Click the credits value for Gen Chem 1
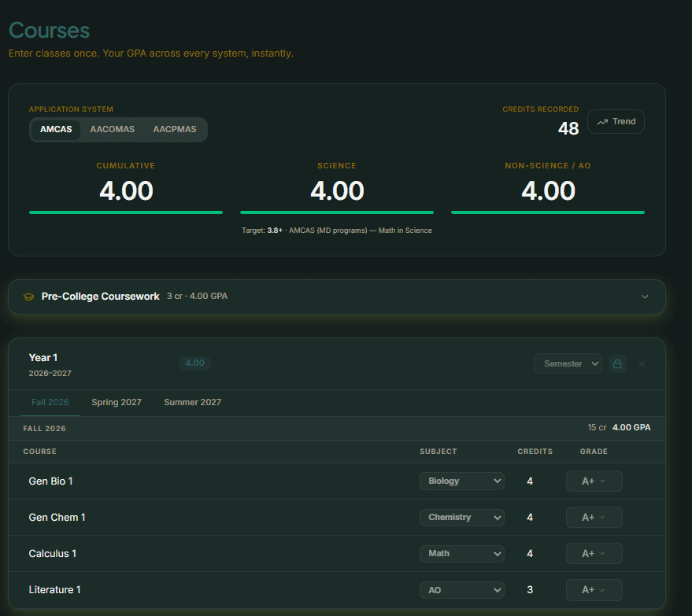Image resolution: width=692 pixels, height=616 pixels. tap(530, 517)
